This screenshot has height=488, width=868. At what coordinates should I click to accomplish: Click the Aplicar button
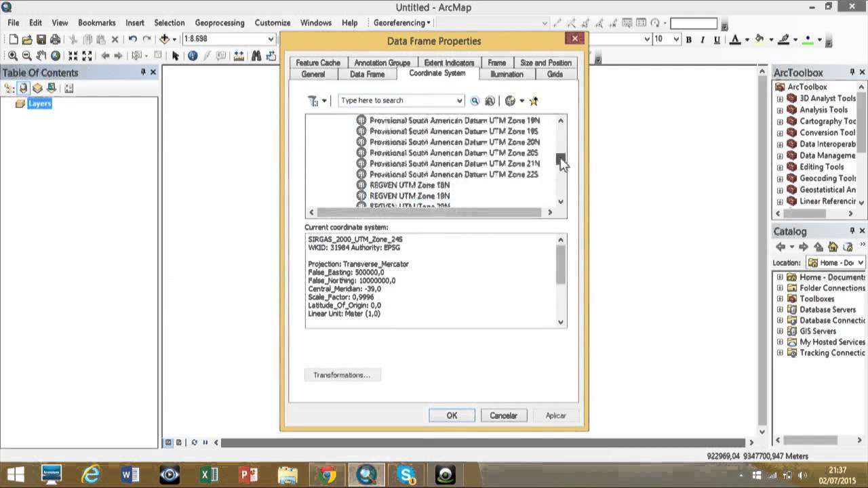[x=555, y=415]
